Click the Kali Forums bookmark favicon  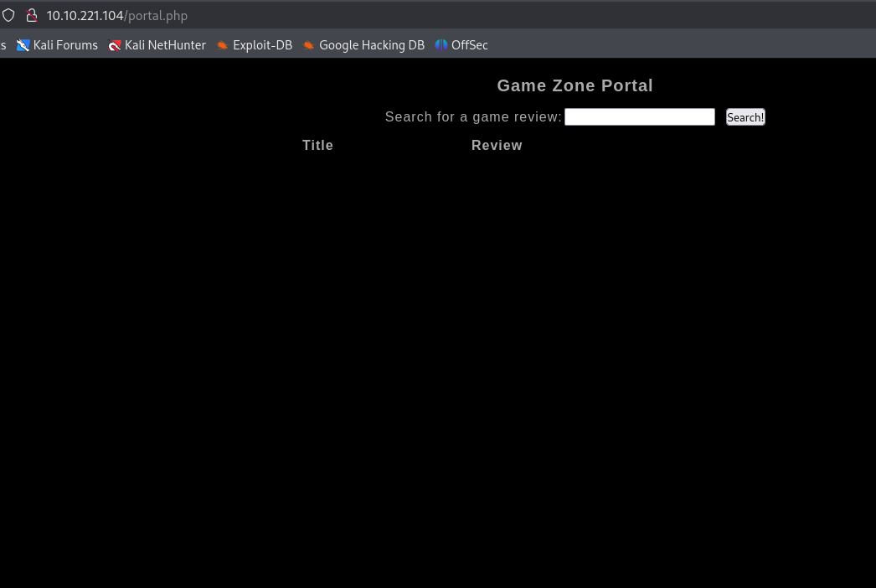(23, 45)
